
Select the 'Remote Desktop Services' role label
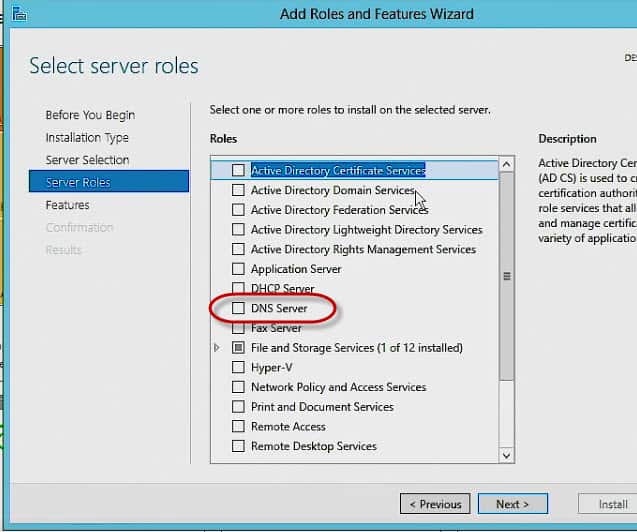coord(314,446)
